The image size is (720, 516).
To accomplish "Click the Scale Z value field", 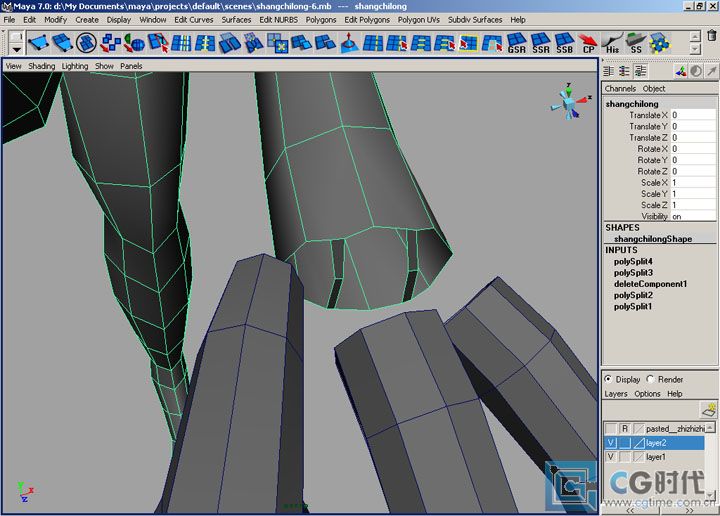I will 693,205.
